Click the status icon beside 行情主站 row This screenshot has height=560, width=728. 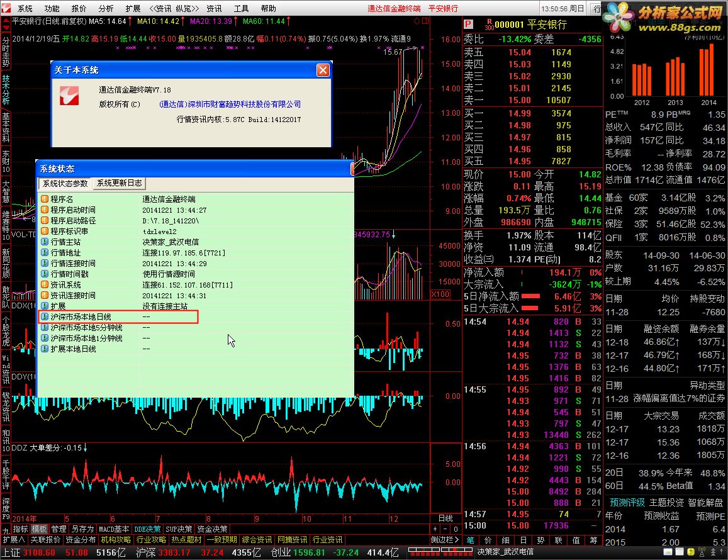[45, 242]
